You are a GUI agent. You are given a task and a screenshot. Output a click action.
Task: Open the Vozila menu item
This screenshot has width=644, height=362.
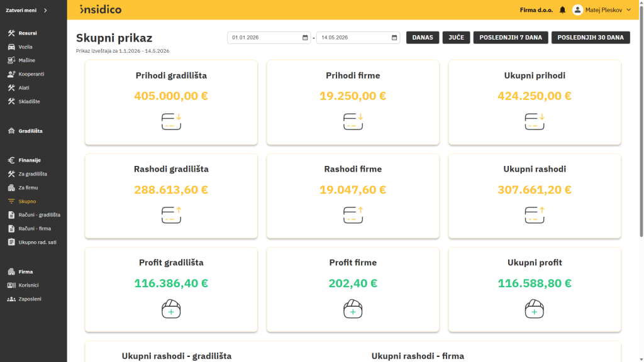(x=25, y=47)
